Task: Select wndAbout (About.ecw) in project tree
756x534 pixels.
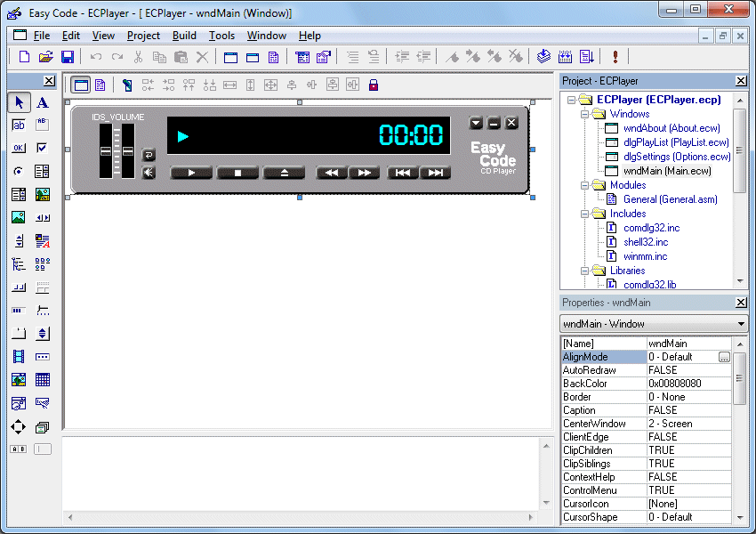Action: (672, 128)
